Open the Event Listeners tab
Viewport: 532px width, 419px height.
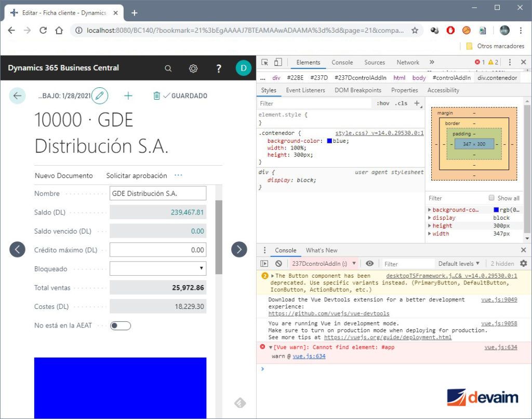coord(305,90)
